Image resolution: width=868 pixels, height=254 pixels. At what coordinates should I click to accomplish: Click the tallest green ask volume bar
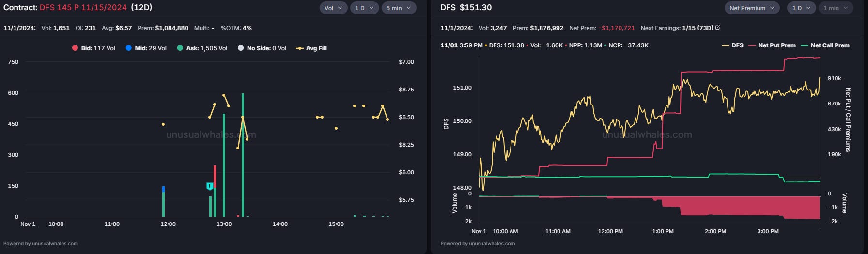[243, 155]
